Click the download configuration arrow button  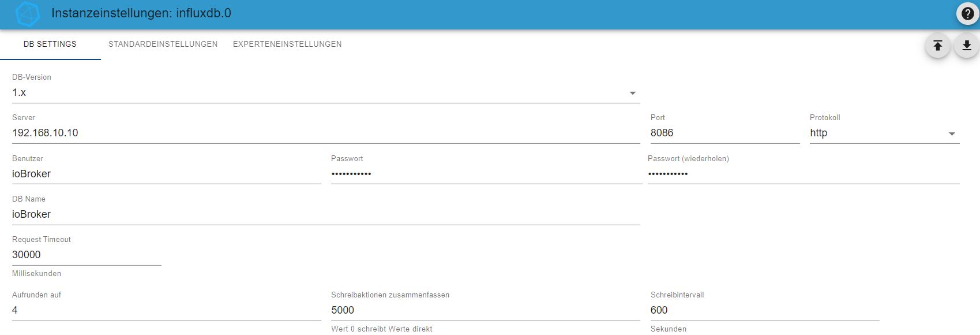[967, 46]
